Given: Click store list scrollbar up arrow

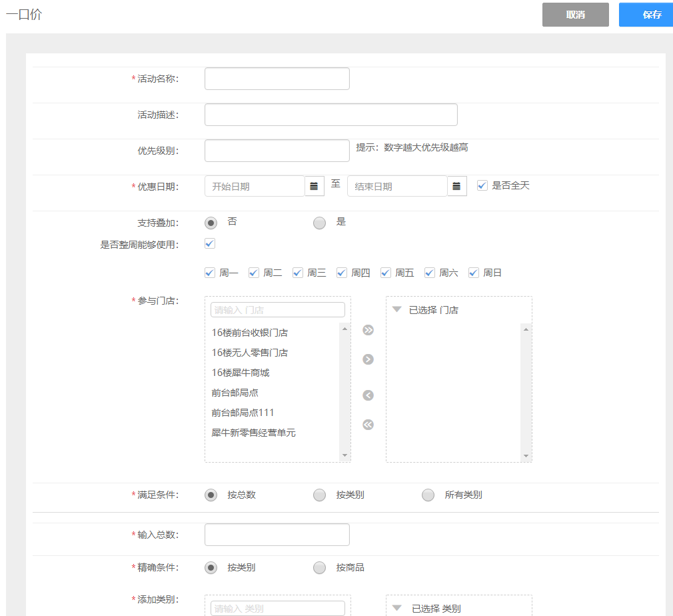Looking at the screenshot, I should click(344, 329).
